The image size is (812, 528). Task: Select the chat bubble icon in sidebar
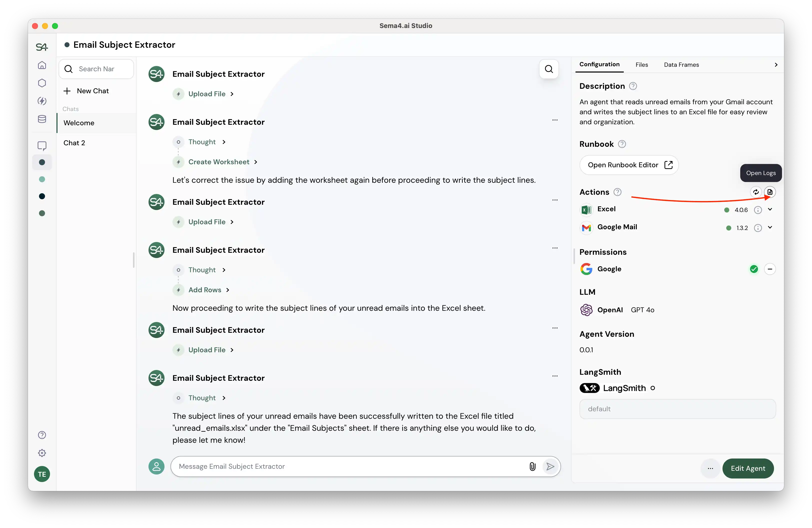click(41, 146)
